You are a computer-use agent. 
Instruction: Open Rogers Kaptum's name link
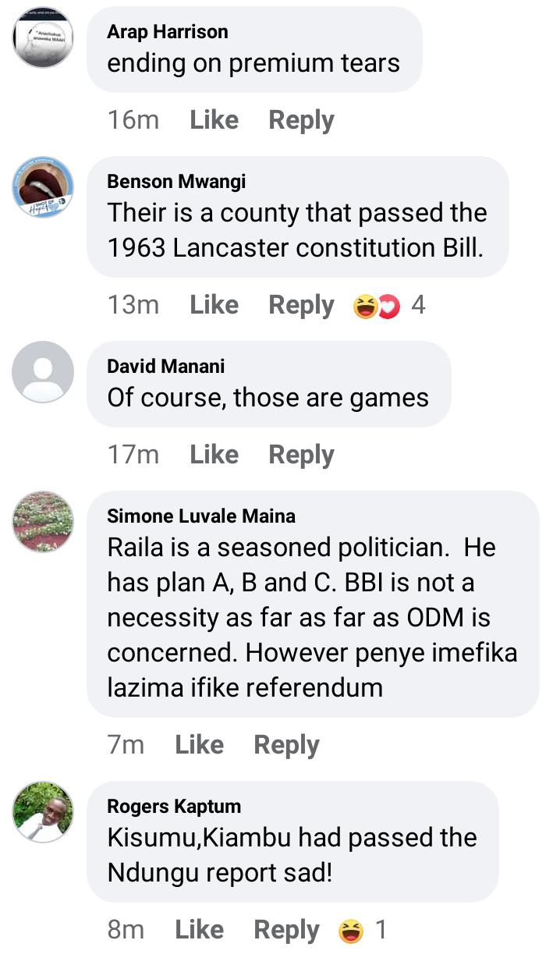pos(174,806)
